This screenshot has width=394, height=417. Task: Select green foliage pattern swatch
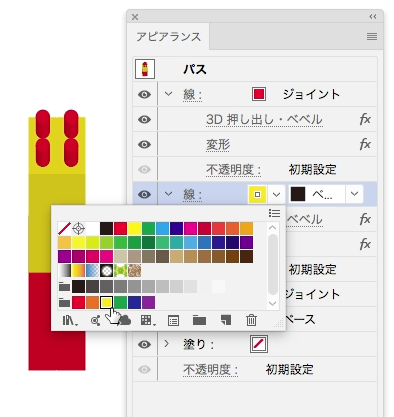(x=120, y=271)
